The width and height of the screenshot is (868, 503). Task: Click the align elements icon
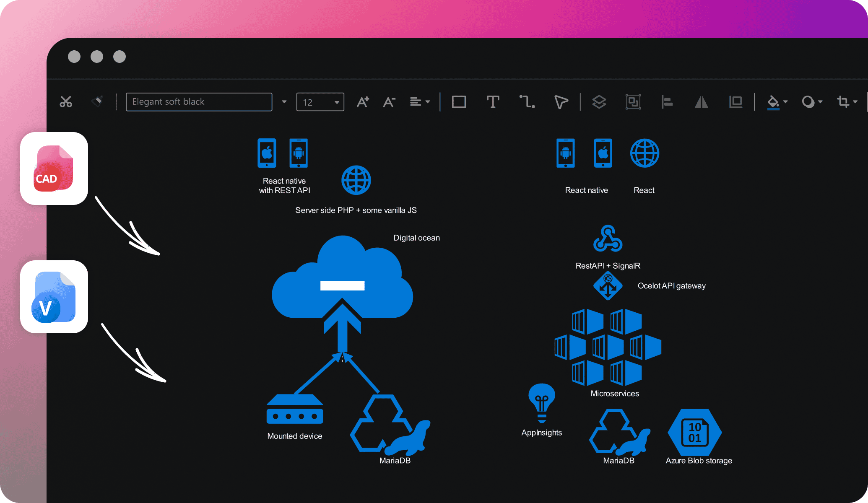click(x=667, y=101)
